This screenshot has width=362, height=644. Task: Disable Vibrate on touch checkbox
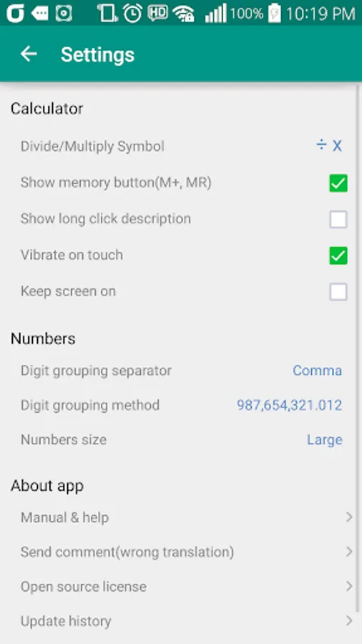338,255
